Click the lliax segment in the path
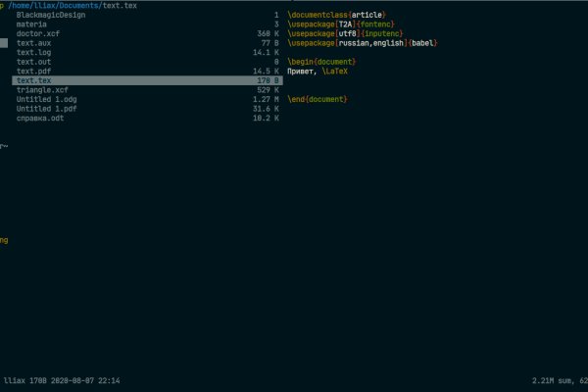588x392 pixels. coord(43,6)
